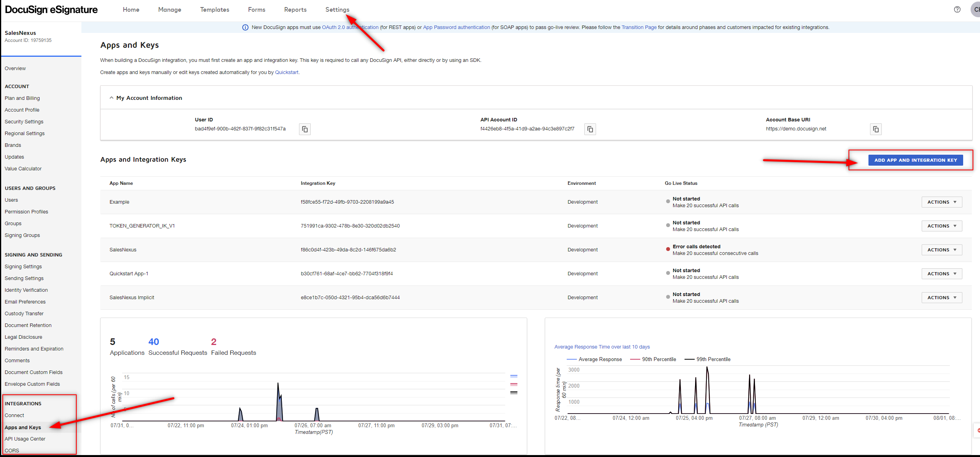
Task: Open Envelope Custom Fields
Action: [32, 384]
